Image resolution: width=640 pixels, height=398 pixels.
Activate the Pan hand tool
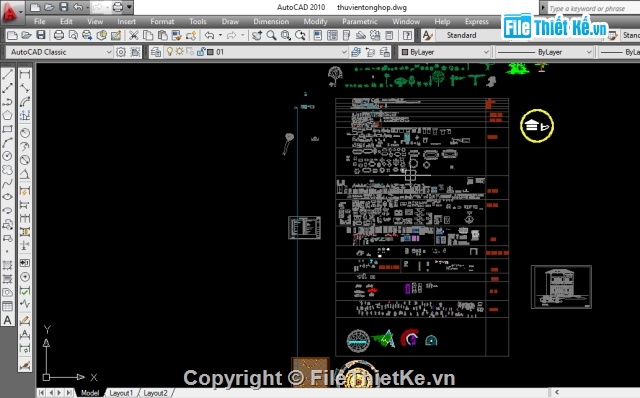(x=257, y=36)
